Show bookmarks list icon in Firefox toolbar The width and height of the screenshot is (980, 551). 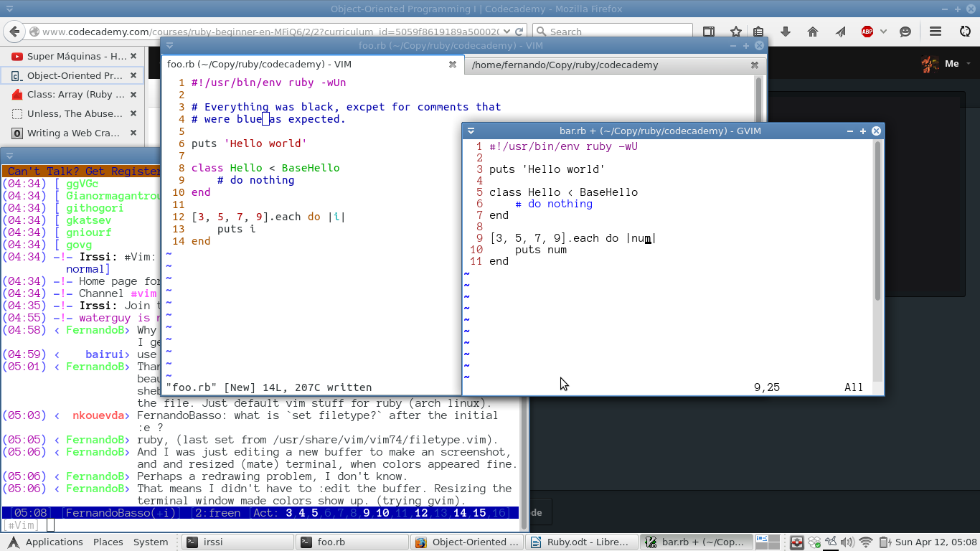[x=759, y=32]
